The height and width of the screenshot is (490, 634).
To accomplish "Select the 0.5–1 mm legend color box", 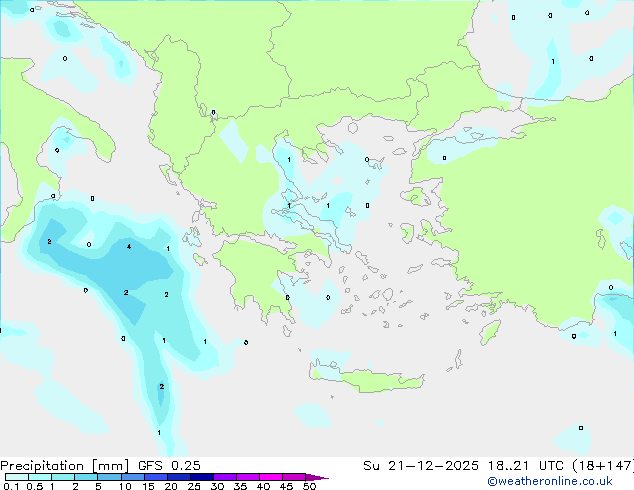I will [40, 477].
